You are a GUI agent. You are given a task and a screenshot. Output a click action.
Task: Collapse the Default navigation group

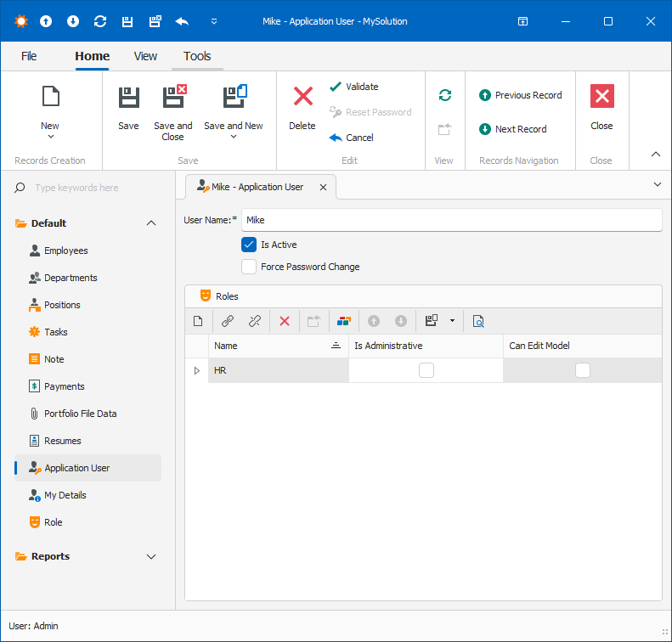pyautogui.click(x=151, y=223)
